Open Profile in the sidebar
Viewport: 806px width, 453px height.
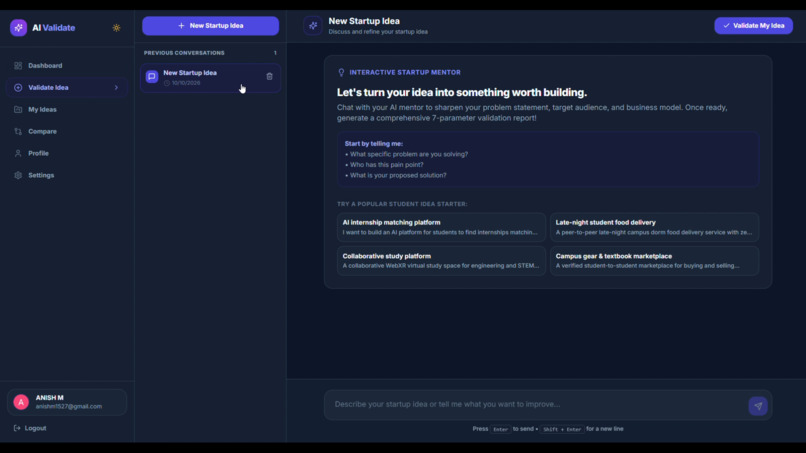(67, 153)
